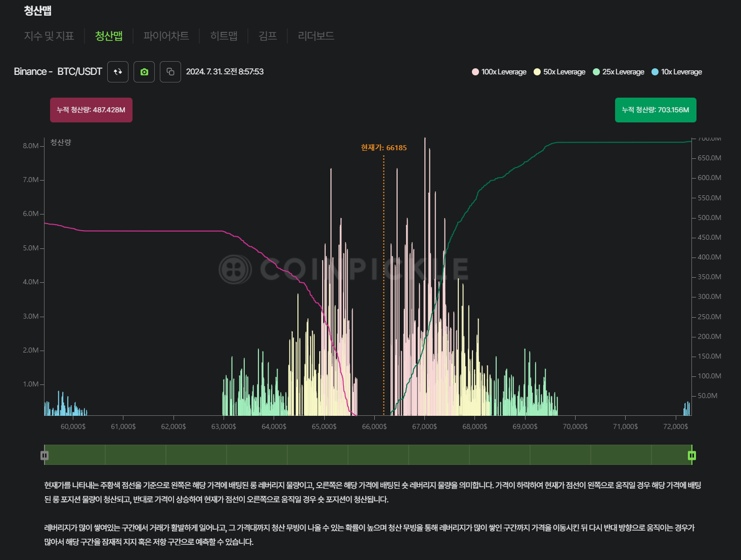
Task: Click the Binance - BTC/USDT pair label
Action: click(x=58, y=71)
